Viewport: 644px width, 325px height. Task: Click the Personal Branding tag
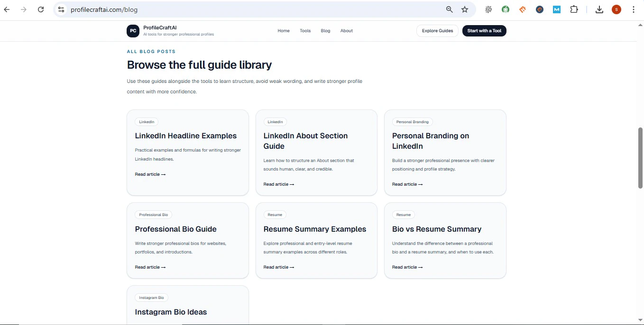click(413, 122)
